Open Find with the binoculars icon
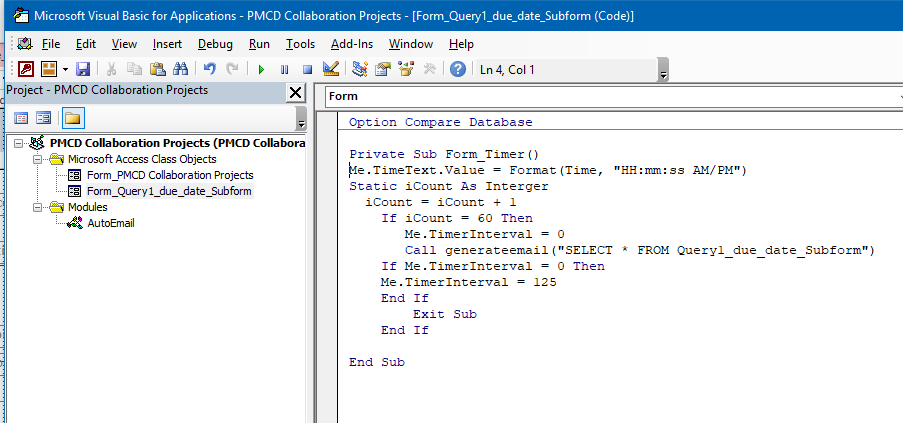Viewport: 903px width, 423px height. click(181, 70)
